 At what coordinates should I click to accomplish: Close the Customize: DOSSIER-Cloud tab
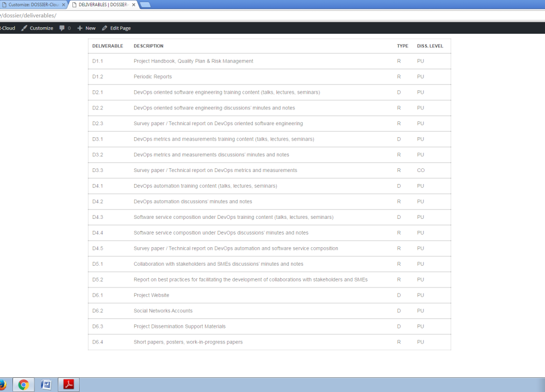[64, 4]
